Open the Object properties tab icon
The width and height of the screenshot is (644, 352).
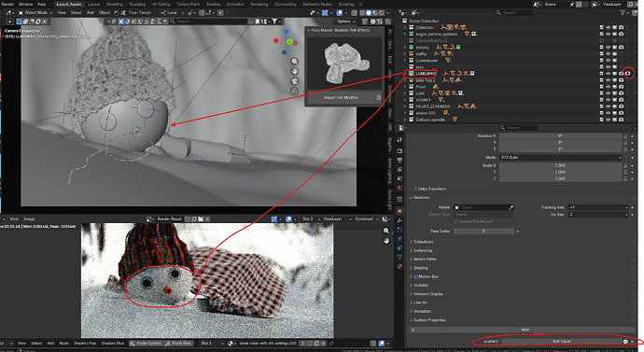coord(399,211)
